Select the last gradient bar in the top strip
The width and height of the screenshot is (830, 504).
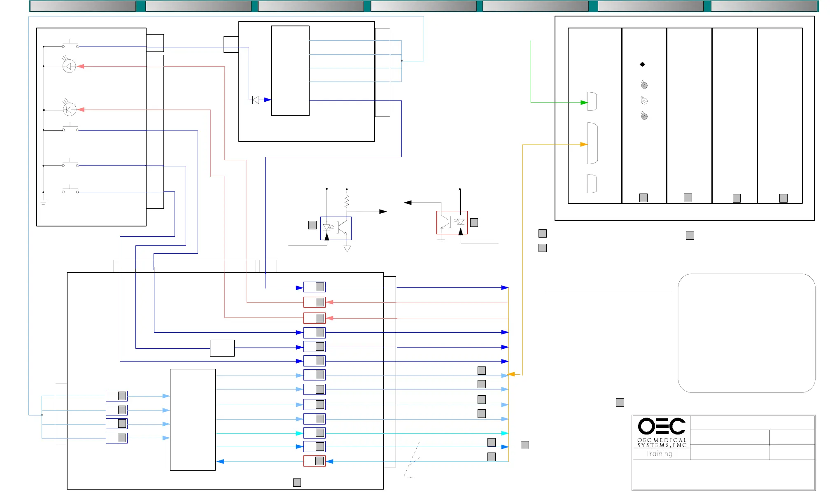tap(763, 6)
